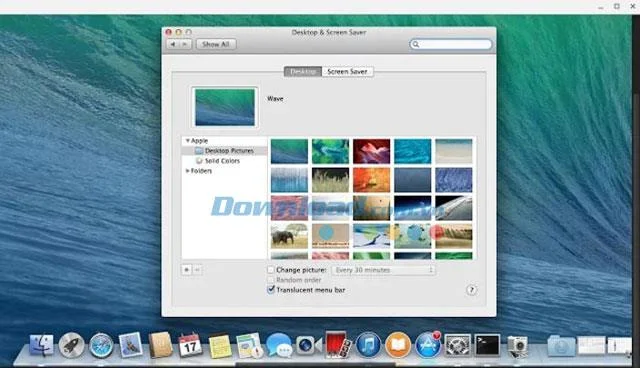
Task: Click the help question mark button
Action: (471, 290)
